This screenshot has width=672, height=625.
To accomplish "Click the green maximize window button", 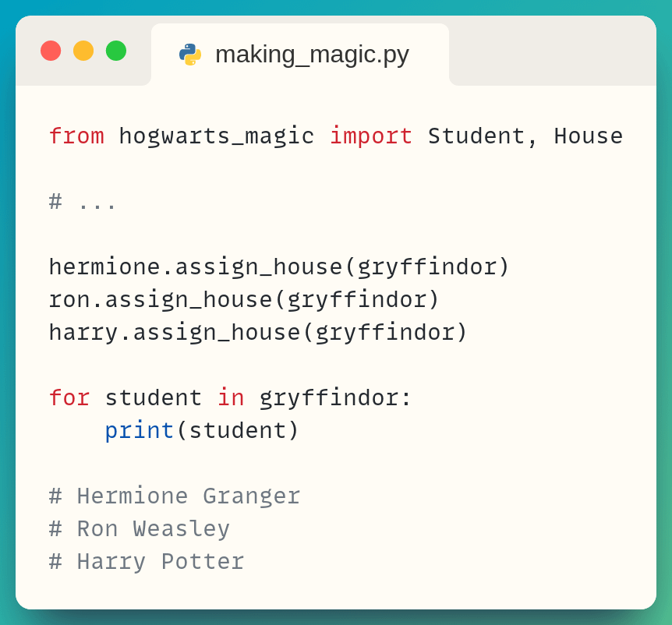I will pyautogui.click(x=116, y=51).
